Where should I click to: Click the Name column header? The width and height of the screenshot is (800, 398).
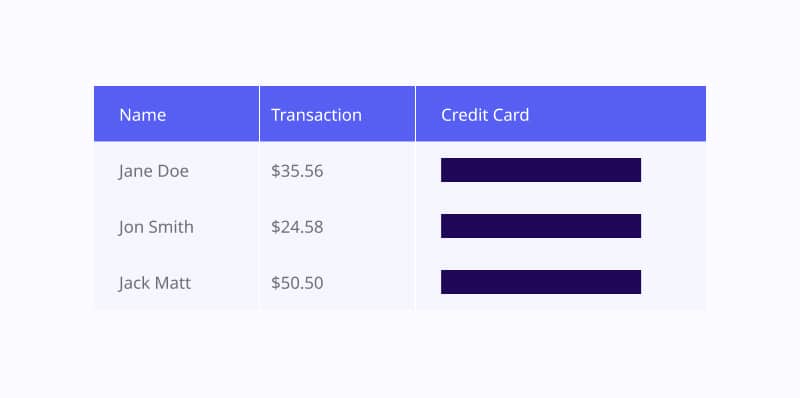[177, 114]
